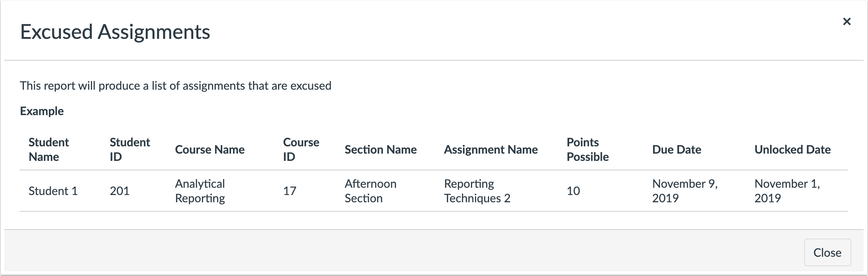868x276 pixels.
Task: Click the November 9, 2019 due date cell
Action: tap(685, 191)
